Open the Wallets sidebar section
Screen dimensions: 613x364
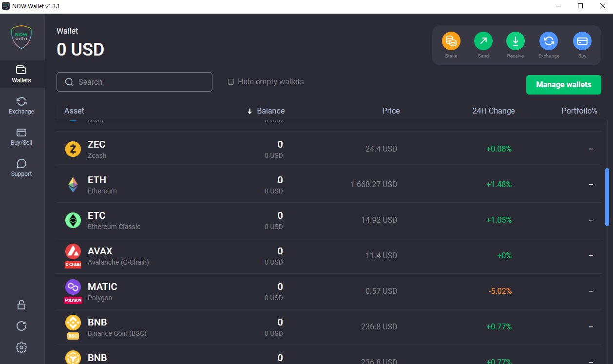[21, 75]
